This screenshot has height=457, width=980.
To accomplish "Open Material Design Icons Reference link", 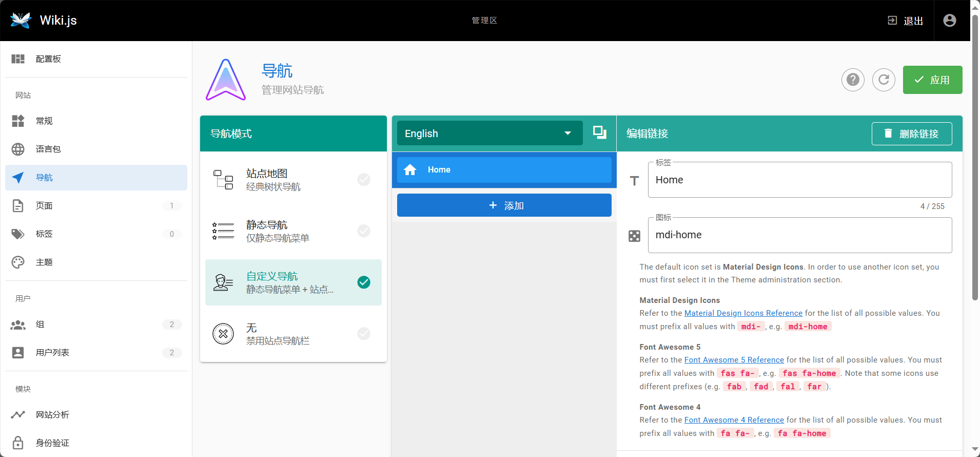I will point(743,313).
